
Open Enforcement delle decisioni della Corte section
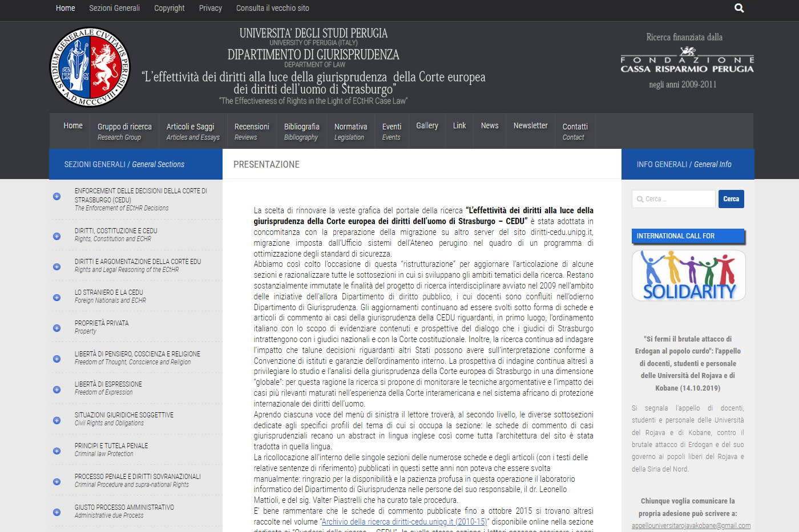click(x=141, y=199)
